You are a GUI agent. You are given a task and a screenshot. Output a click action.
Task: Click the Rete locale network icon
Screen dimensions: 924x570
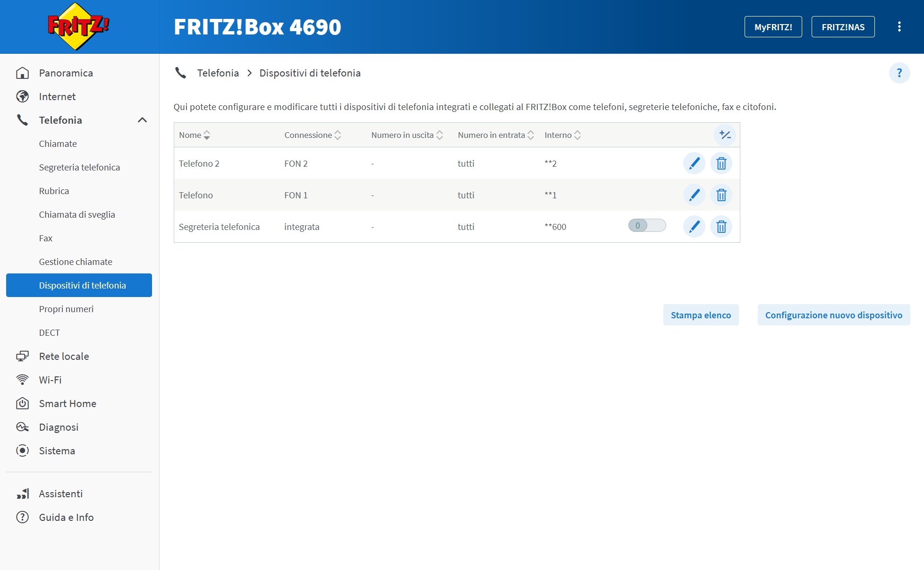point(22,356)
